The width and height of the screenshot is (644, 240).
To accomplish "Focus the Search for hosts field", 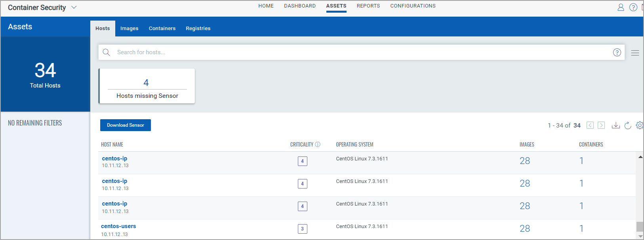I will [x=362, y=52].
